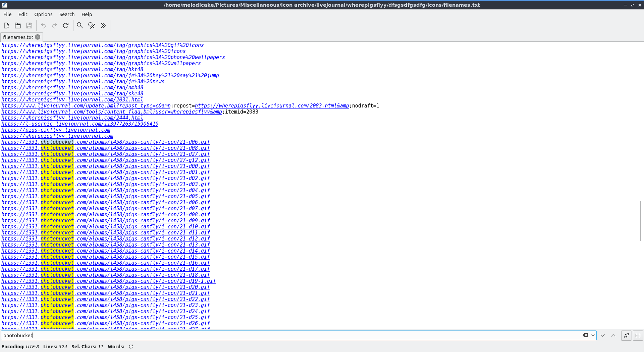The image size is (644, 352).
Task: Click the photobucket 21-d16.gif link
Action: [x=106, y=263]
